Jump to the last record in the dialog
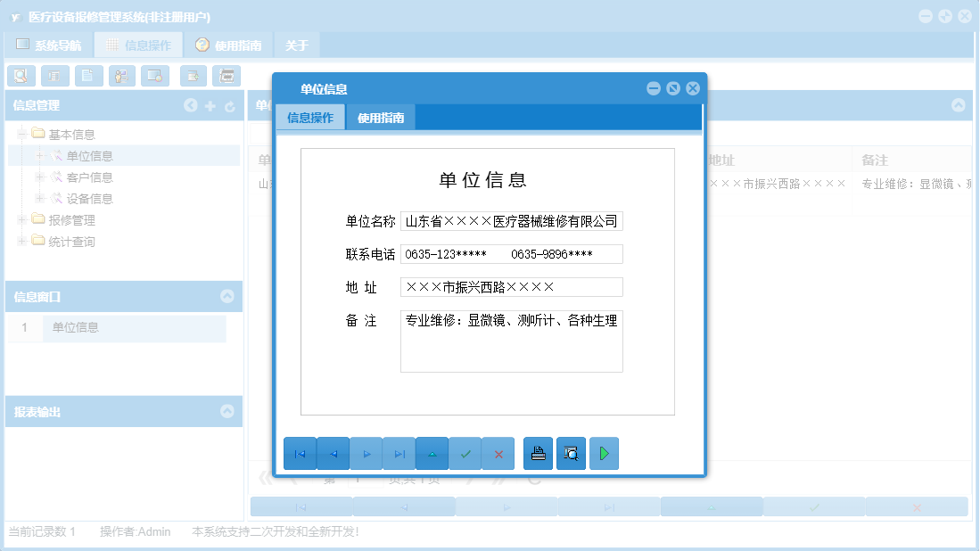 399,453
